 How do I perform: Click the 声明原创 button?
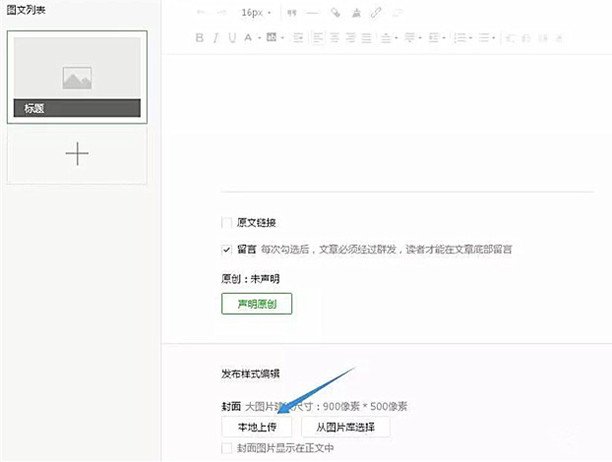256,304
